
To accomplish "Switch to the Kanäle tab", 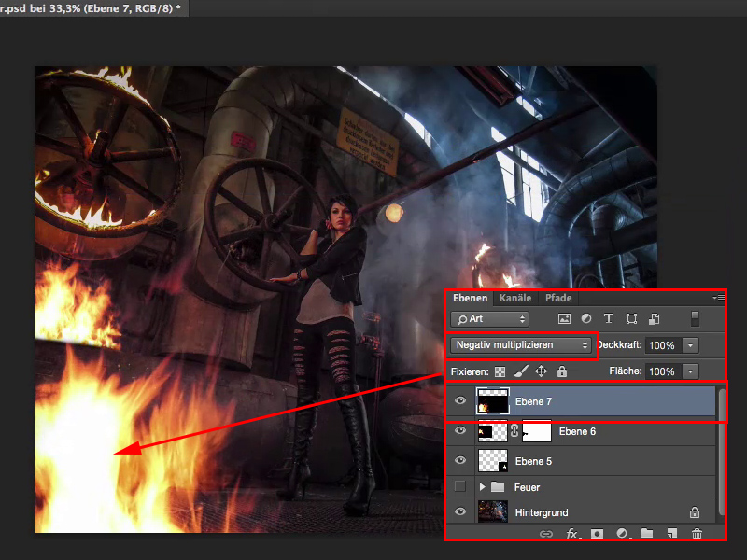I will [x=515, y=298].
